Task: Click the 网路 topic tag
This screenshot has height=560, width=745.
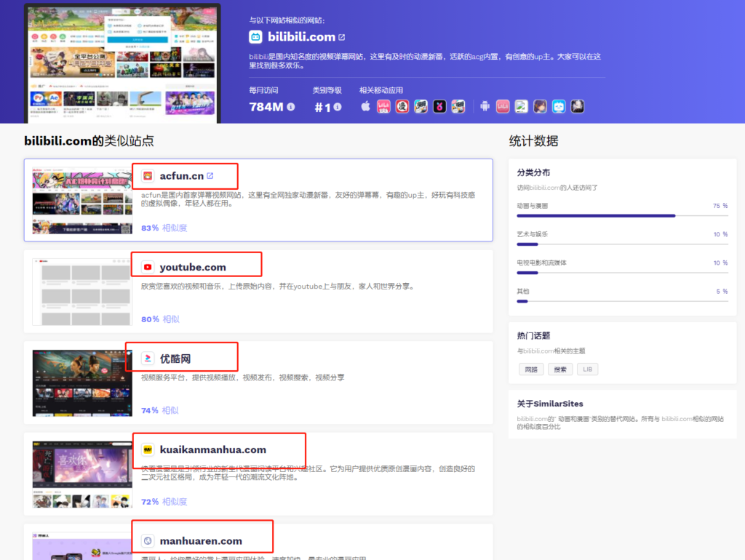Action: (x=530, y=369)
